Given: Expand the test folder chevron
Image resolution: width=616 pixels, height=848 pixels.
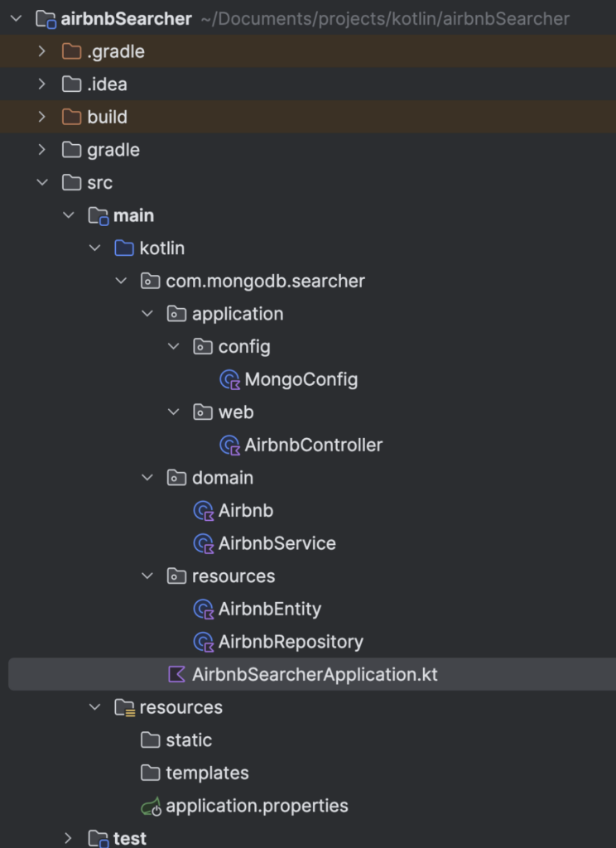Looking at the screenshot, I should click(69, 838).
